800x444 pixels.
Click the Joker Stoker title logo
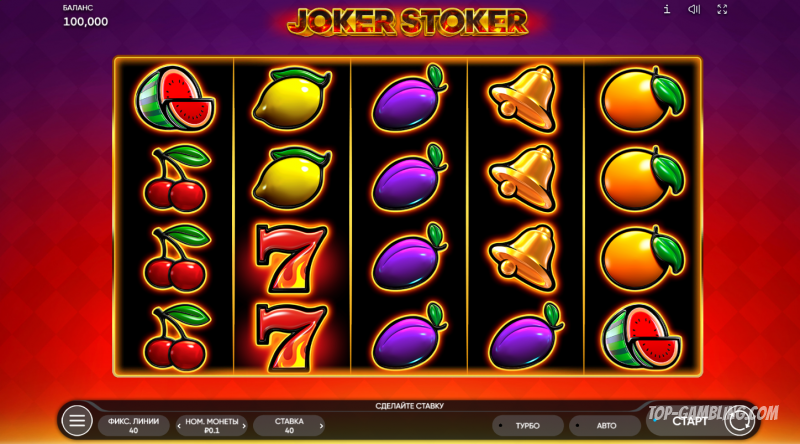[x=407, y=21]
